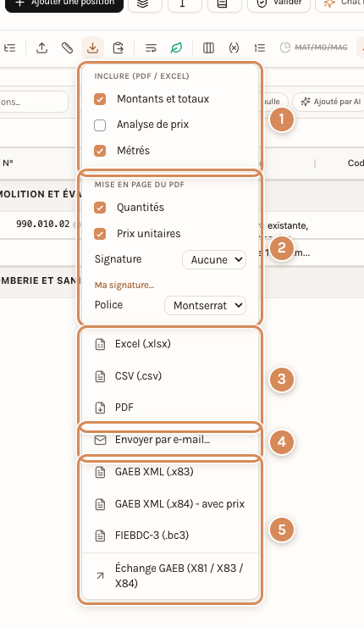Open the Signature dropdown showing Aucune
The width and height of the screenshot is (364, 627).
tap(214, 260)
